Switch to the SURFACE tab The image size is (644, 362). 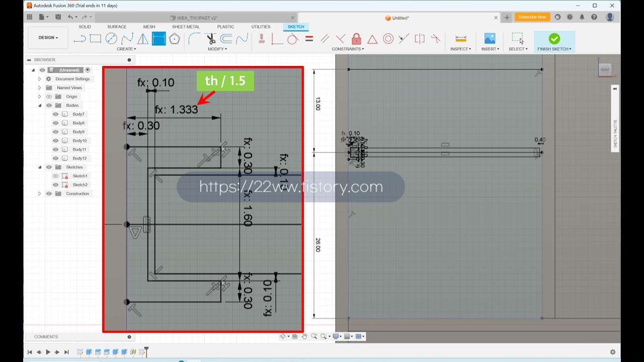coord(117,27)
